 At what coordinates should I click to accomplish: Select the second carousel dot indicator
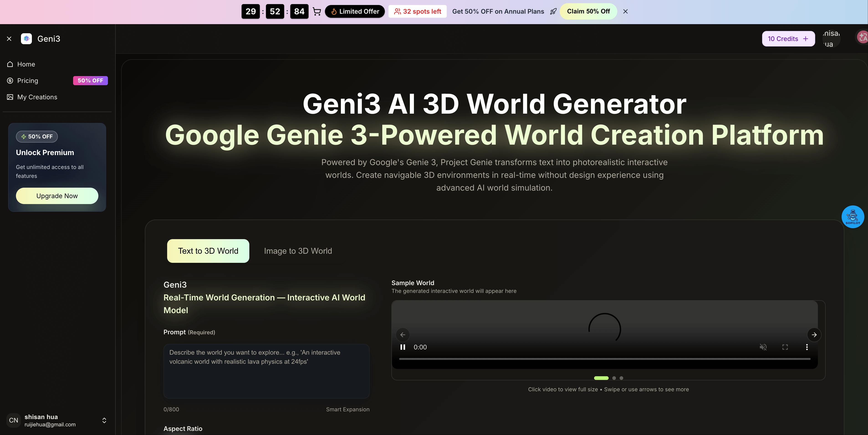[614, 378]
